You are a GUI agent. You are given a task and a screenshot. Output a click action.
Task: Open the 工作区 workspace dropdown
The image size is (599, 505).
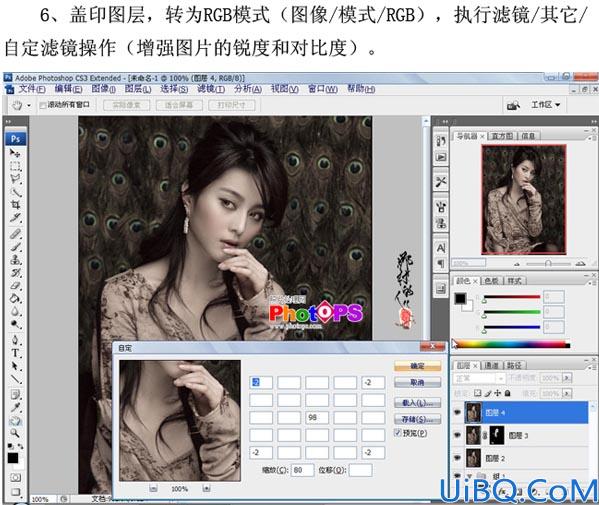coord(546,105)
